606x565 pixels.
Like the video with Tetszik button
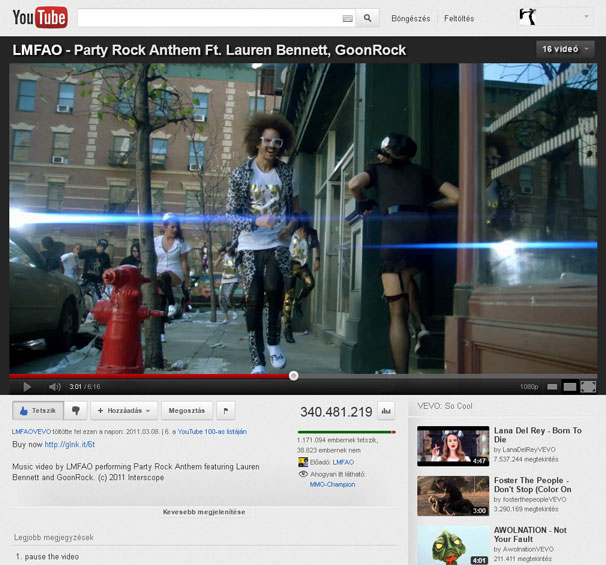(38, 410)
